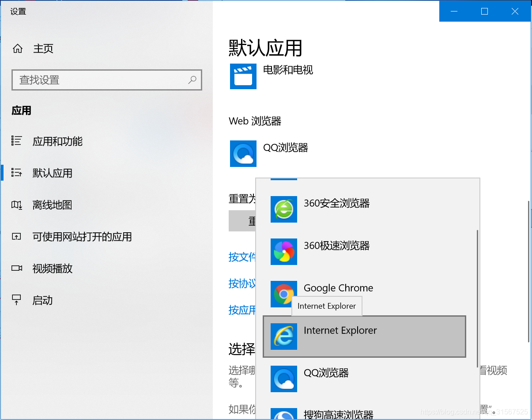The height and width of the screenshot is (420, 532).
Task: Click the Home (主页) icon in sidebar
Action: [18, 49]
